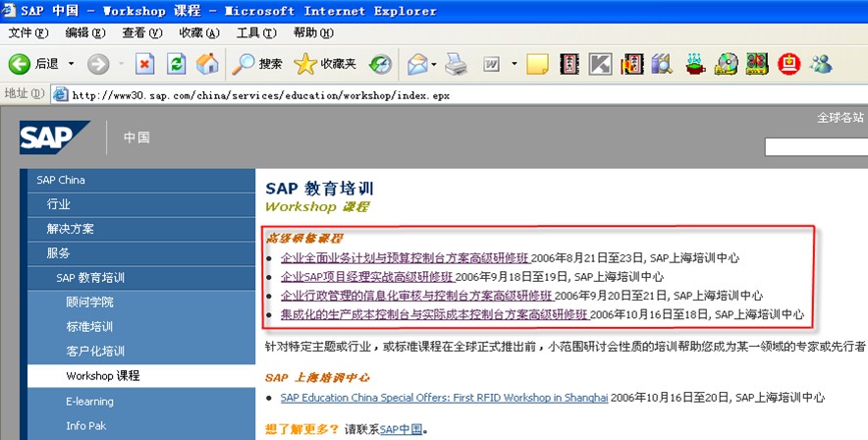Expand the Back button history dropdown arrow
868x440 pixels.
pos(70,64)
